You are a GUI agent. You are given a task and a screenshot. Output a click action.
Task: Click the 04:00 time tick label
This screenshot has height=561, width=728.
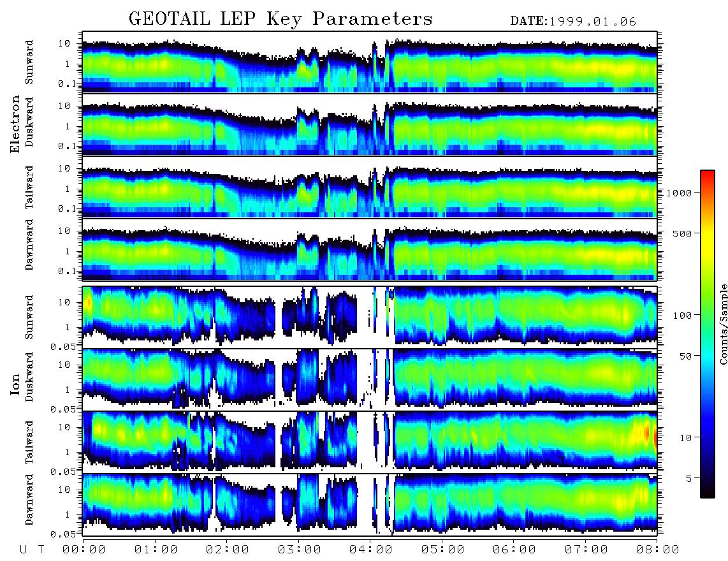(x=371, y=550)
